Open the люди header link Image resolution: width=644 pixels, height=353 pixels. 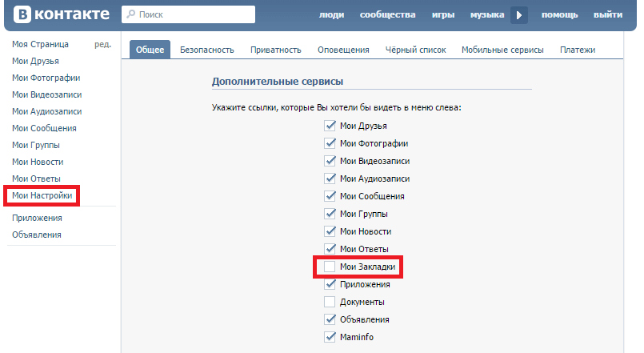click(x=331, y=14)
